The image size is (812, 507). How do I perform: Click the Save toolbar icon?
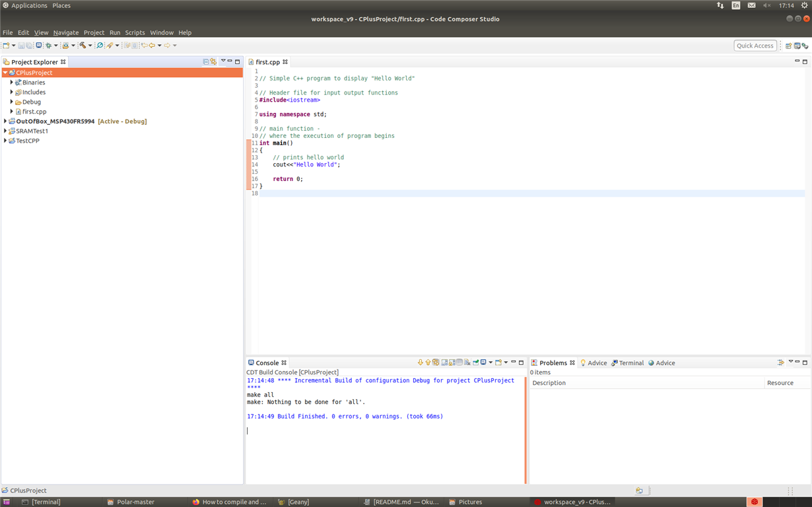pyautogui.click(x=21, y=46)
